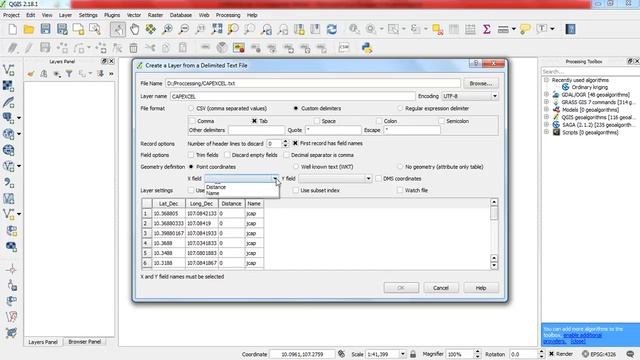Image resolution: width=640 pixels, height=360 pixels.
Task: Click the preview table vertical scrollbar
Action: pyautogui.click(x=494, y=233)
